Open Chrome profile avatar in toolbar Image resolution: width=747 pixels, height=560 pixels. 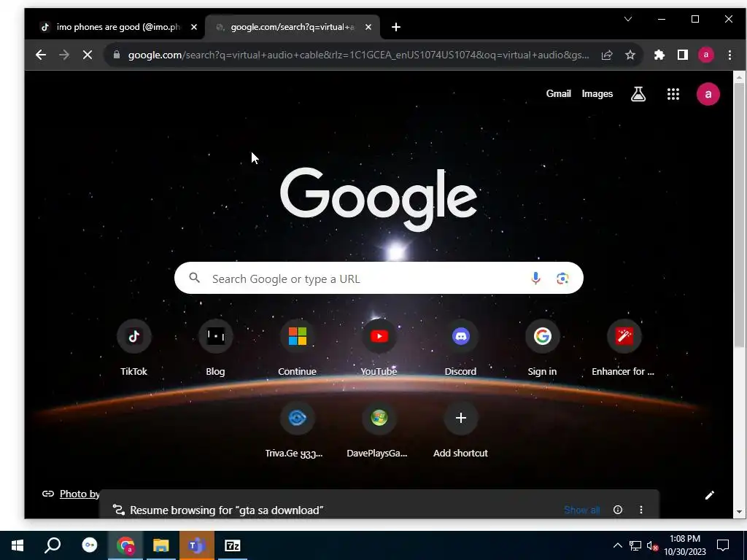[706, 55]
